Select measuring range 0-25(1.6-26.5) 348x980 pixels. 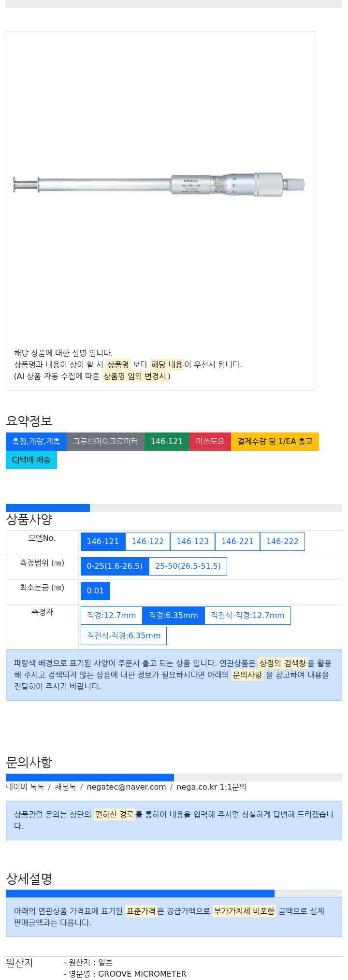point(115,566)
